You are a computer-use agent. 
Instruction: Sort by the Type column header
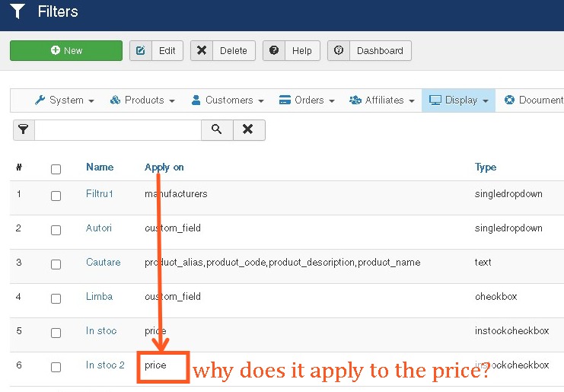(486, 167)
